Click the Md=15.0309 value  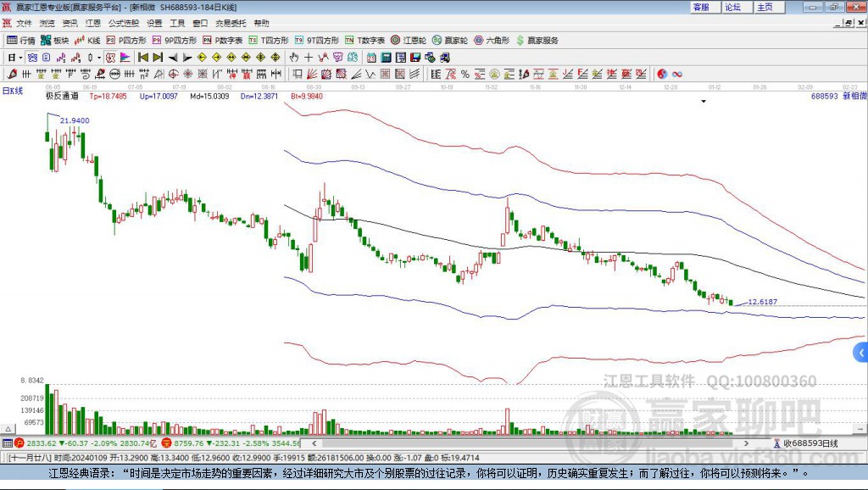point(209,96)
